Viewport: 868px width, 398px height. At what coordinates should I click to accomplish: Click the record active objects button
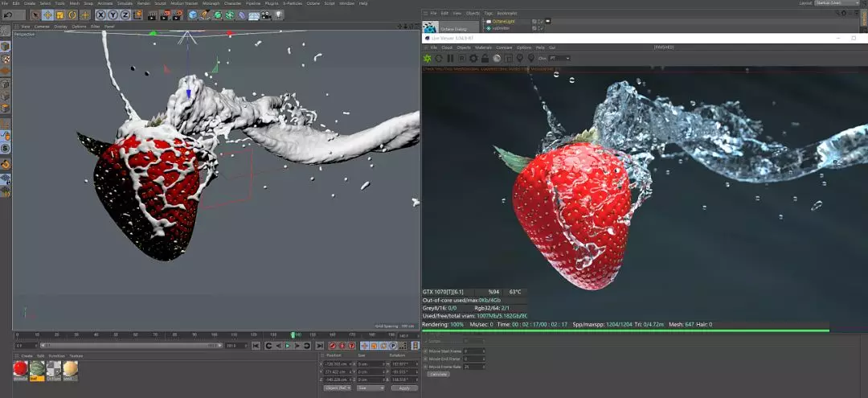(x=332, y=346)
